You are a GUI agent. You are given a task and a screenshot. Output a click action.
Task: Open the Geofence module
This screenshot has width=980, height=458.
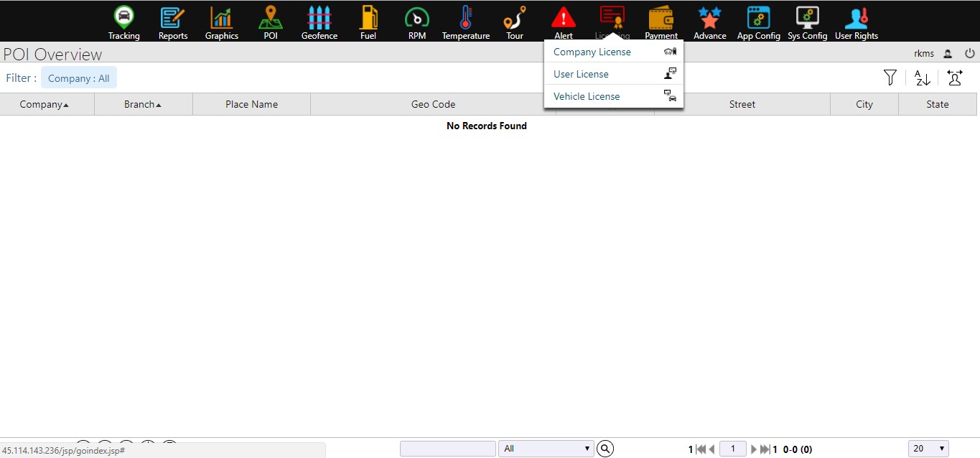click(319, 22)
